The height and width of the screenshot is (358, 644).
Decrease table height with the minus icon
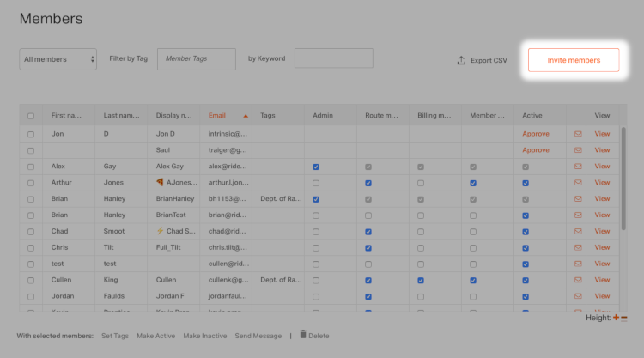[x=624, y=318]
